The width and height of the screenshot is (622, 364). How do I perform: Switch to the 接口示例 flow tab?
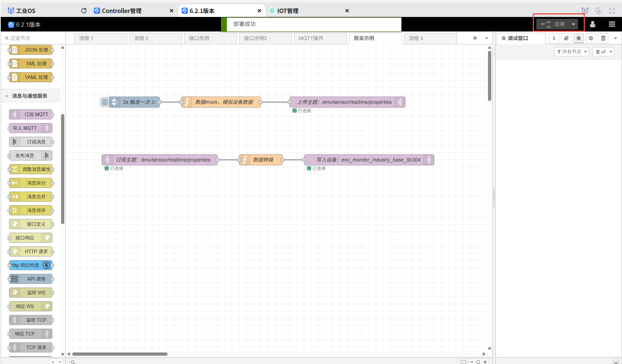click(x=199, y=38)
